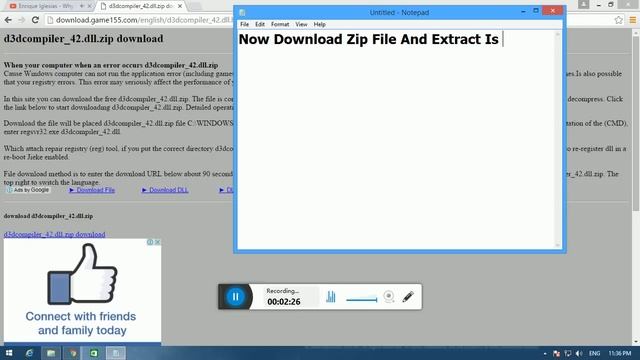
Task: Switch to Enrique Iglesias YouTube tab
Action: point(45,6)
